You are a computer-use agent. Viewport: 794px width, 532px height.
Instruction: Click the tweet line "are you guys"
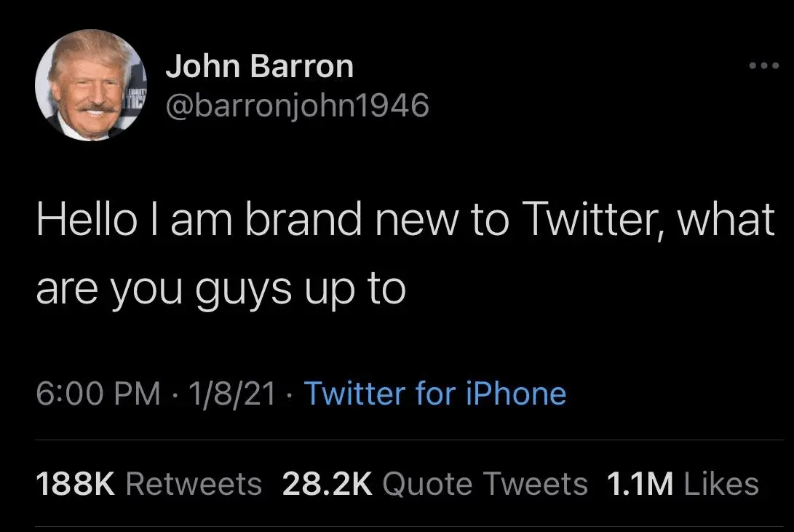(175, 289)
